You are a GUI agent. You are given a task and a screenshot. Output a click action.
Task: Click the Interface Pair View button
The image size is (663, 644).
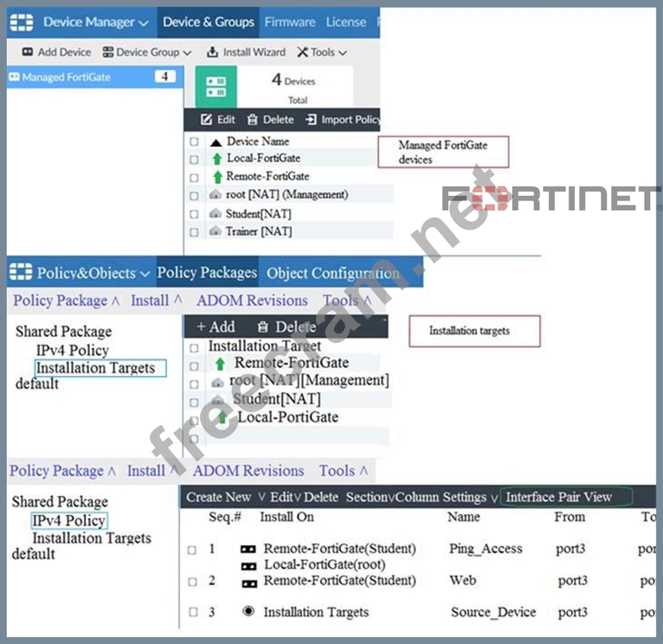566,497
